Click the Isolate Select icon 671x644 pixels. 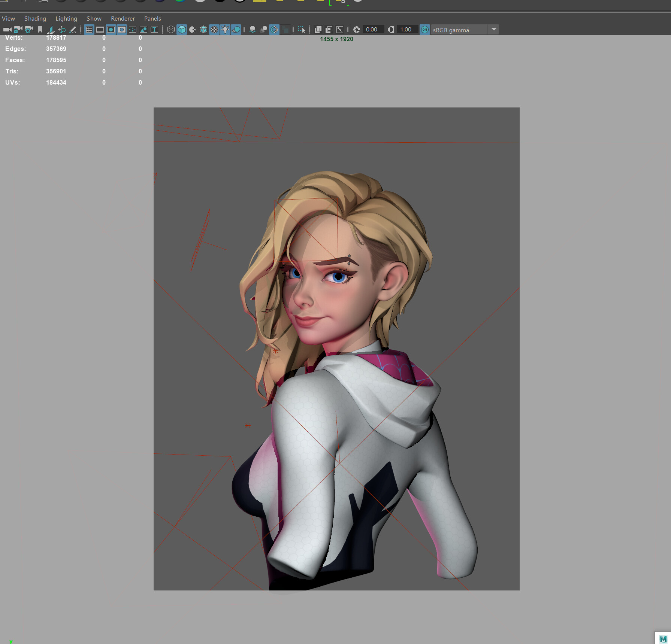tap(301, 30)
